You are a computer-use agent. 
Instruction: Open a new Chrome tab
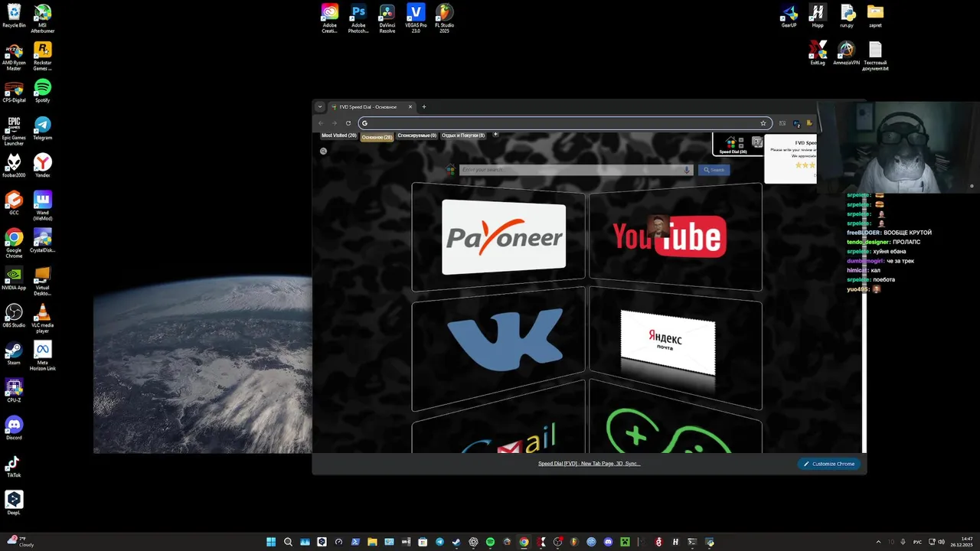point(424,107)
